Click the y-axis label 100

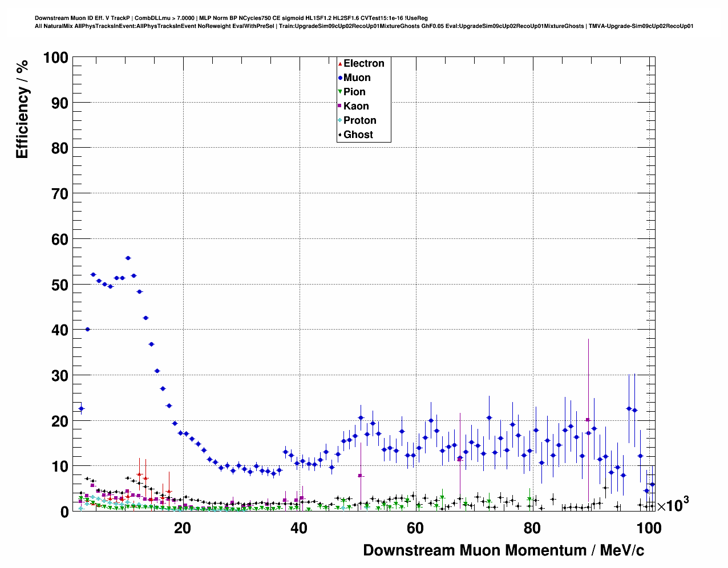(55, 58)
